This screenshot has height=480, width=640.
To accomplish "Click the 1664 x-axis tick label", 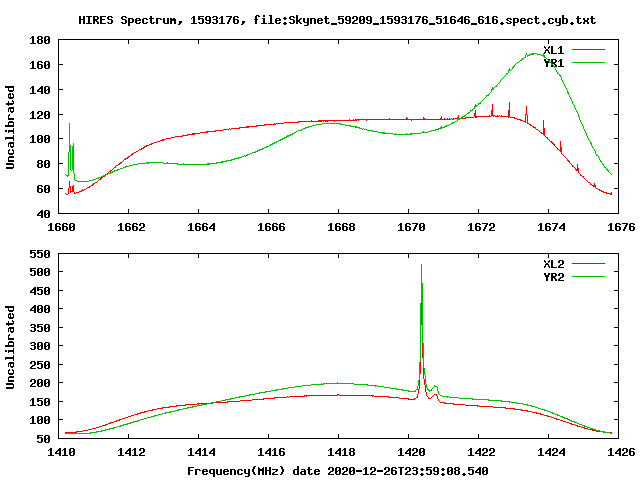I will pos(201,227).
